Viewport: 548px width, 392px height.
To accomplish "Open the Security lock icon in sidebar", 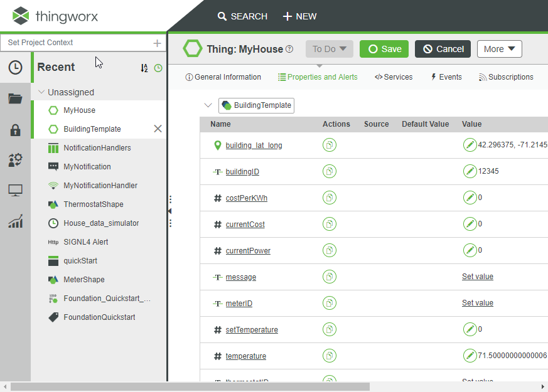I will [x=15, y=130].
